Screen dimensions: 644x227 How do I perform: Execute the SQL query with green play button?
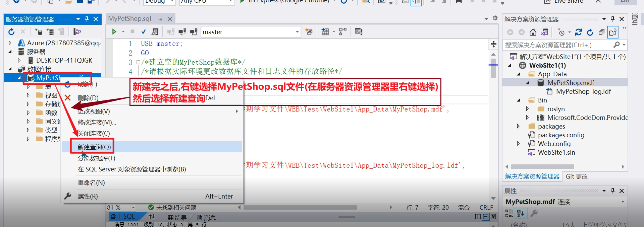coord(114,32)
